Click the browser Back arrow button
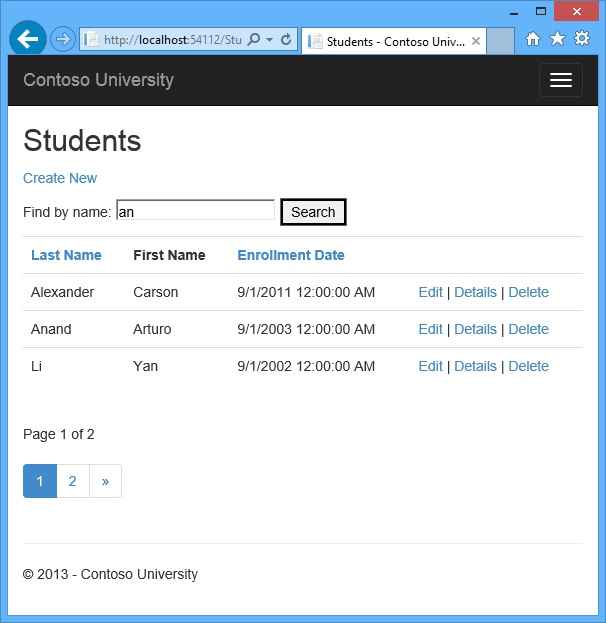The height and width of the screenshot is (623, 606). click(x=28, y=39)
